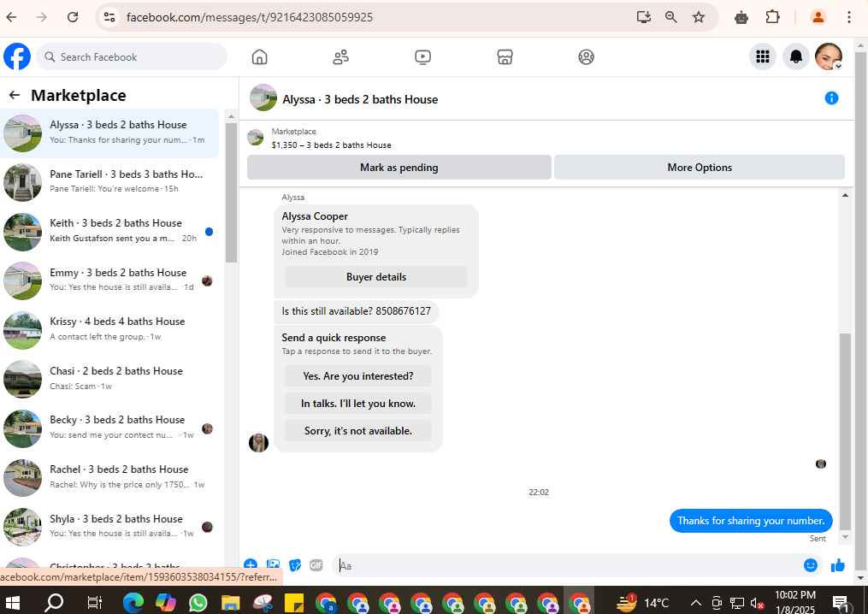Viewport: 868px width, 614px height.
Task: Click the Is this still available? message
Action: pos(356,311)
